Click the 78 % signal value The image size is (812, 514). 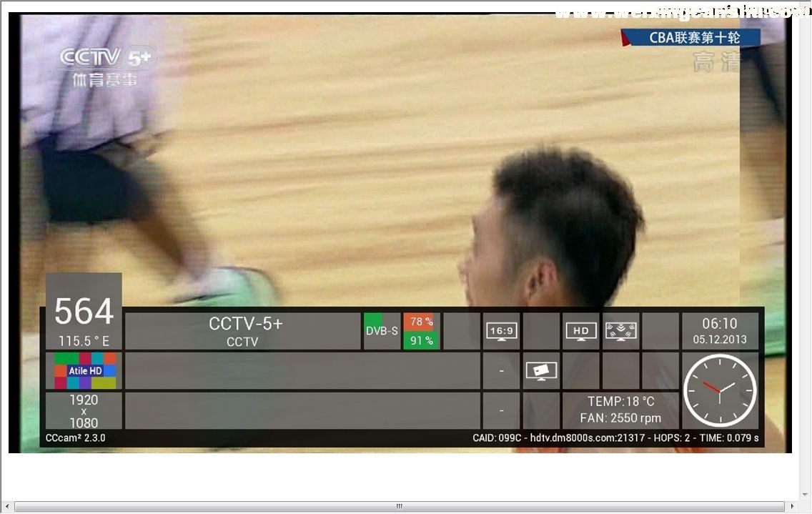coord(422,322)
